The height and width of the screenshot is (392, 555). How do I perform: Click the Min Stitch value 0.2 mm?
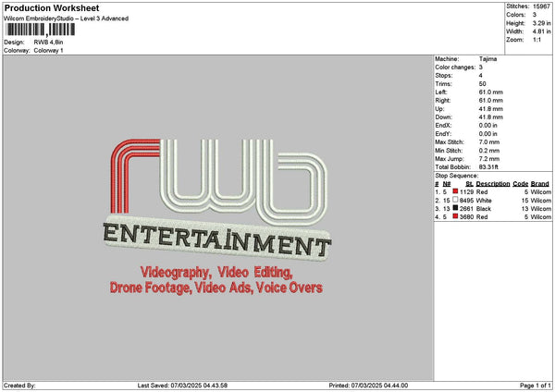(489, 151)
